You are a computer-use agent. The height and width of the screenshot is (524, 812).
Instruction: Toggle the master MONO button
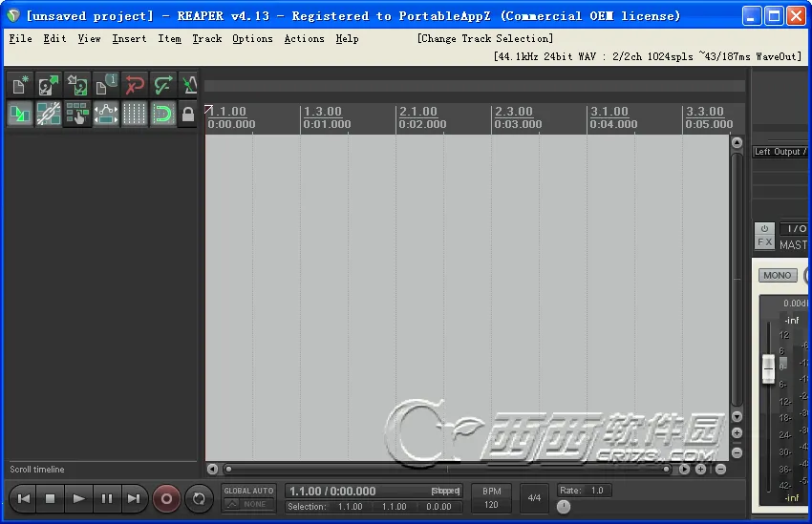(x=778, y=275)
